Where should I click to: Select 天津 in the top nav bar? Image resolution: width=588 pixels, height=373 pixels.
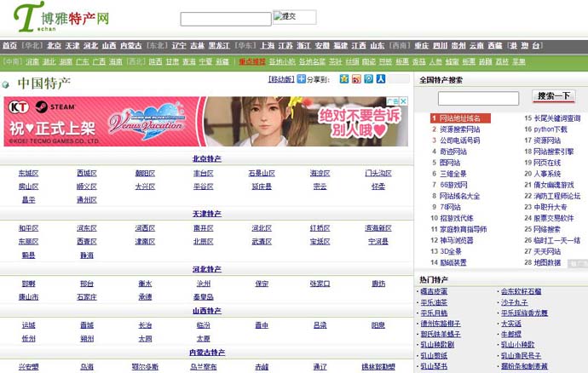click(72, 45)
